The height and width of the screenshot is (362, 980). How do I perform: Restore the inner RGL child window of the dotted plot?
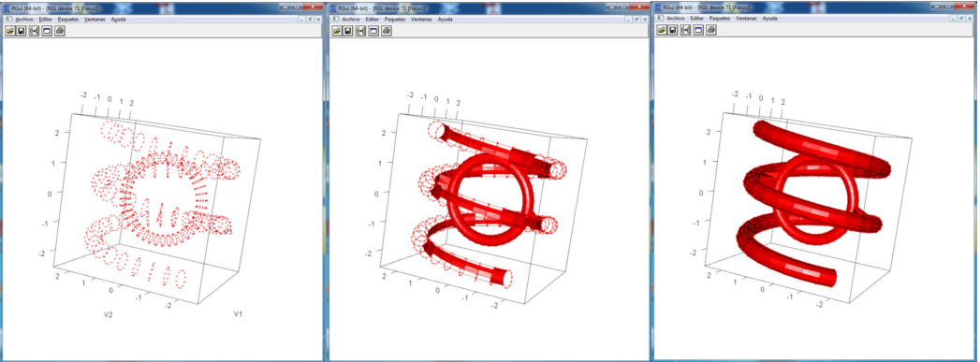[x=310, y=20]
